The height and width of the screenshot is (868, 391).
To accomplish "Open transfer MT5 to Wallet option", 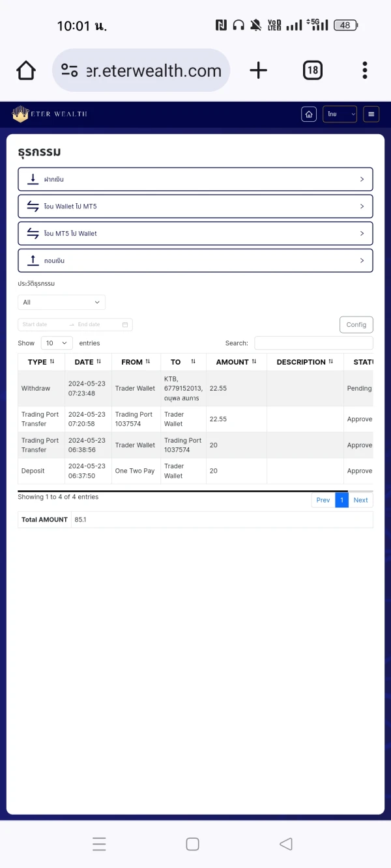I will (x=195, y=233).
